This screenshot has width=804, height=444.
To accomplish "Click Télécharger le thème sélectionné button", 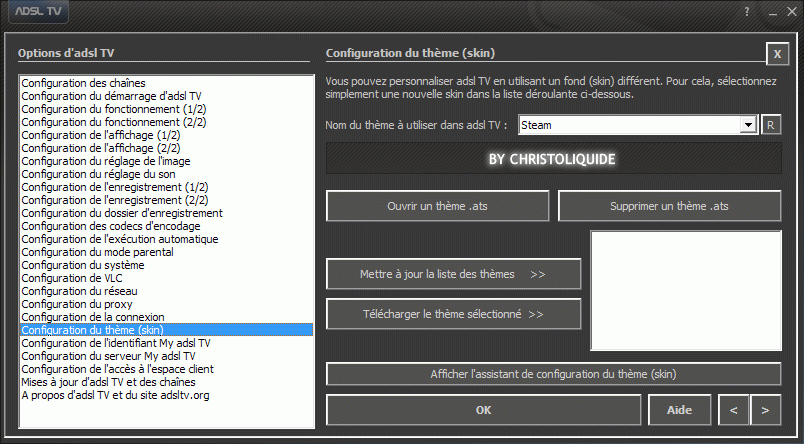I will (453, 314).
